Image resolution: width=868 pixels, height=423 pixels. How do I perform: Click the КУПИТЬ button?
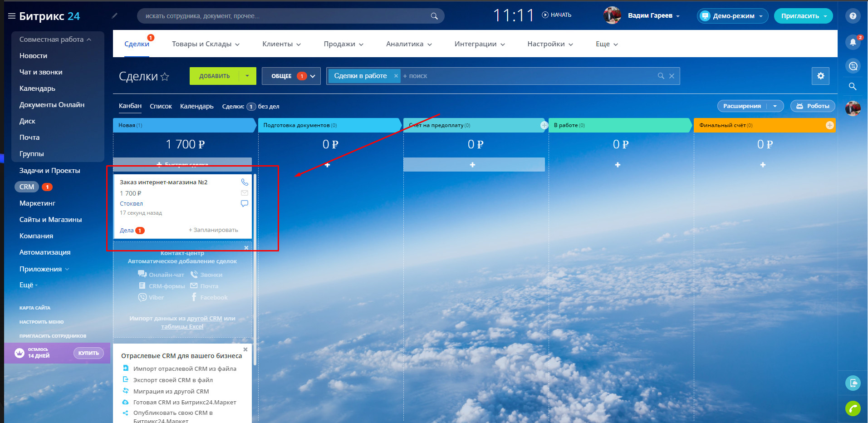point(88,353)
